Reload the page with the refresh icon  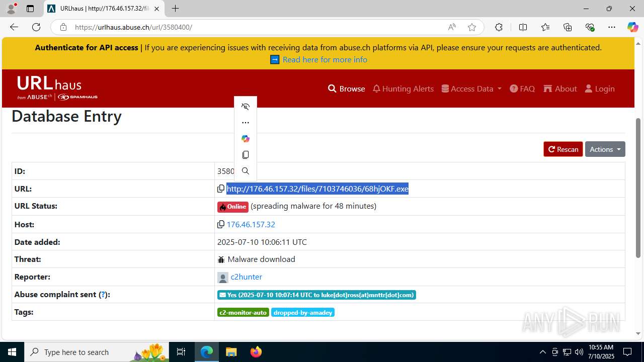point(36,27)
